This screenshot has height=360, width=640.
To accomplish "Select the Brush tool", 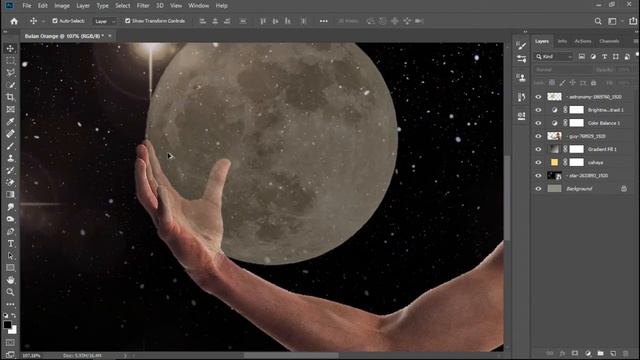I will coord(10,146).
